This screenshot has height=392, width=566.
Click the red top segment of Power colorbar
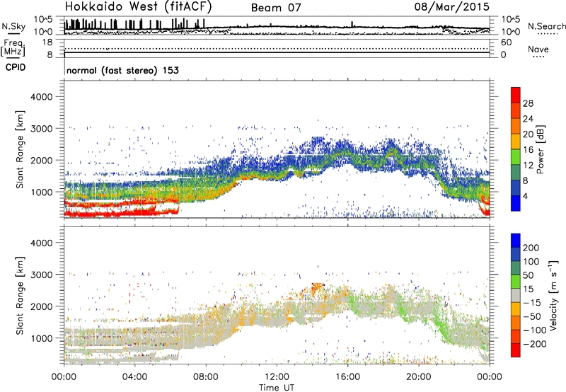516,95
